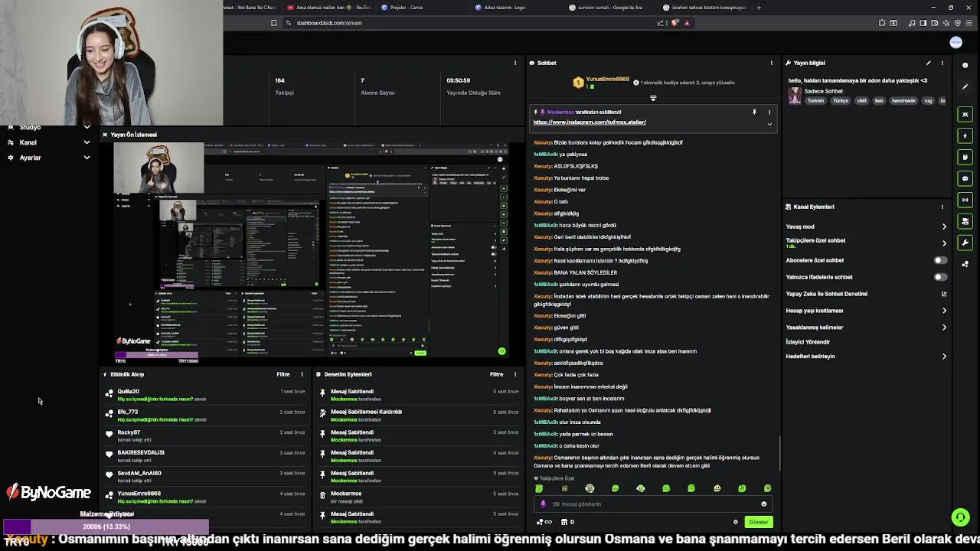The height and width of the screenshot is (551, 980).
Task: Click İzleyici Yönlendir option
Action: (808, 342)
